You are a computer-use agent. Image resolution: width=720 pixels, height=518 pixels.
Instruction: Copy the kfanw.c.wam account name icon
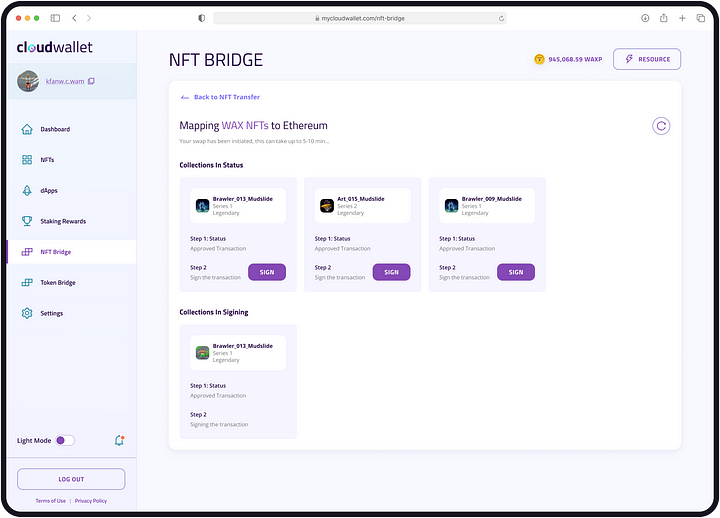point(91,81)
